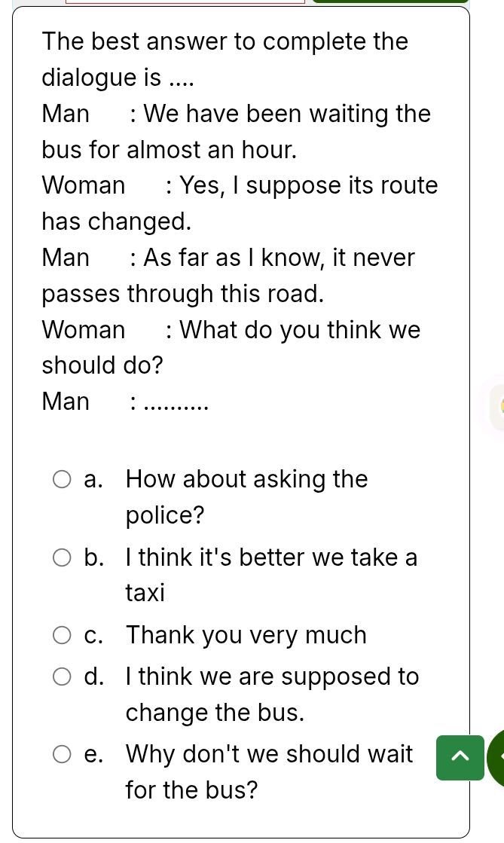Select radio option e about waiting for the bus
This screenshot has width=504, height=843.
[62, 754]
